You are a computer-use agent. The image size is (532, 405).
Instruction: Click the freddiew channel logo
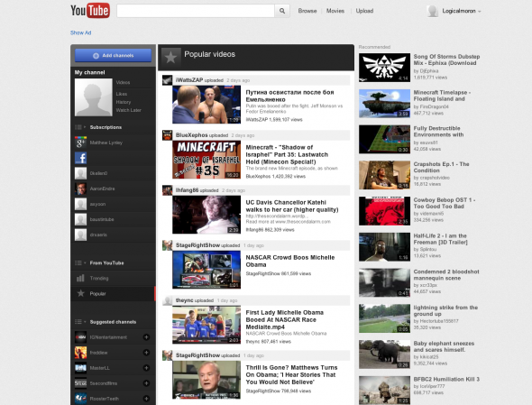80,353
